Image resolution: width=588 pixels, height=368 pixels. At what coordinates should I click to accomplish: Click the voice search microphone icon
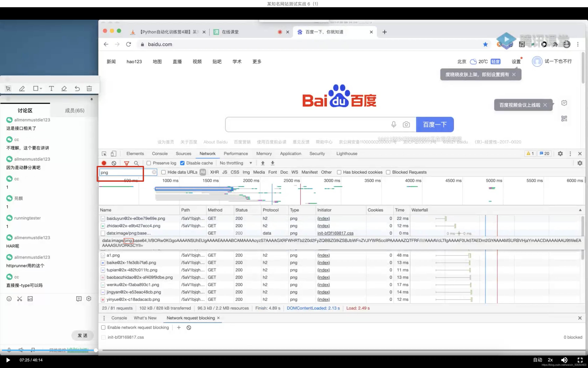click(394, 125)
